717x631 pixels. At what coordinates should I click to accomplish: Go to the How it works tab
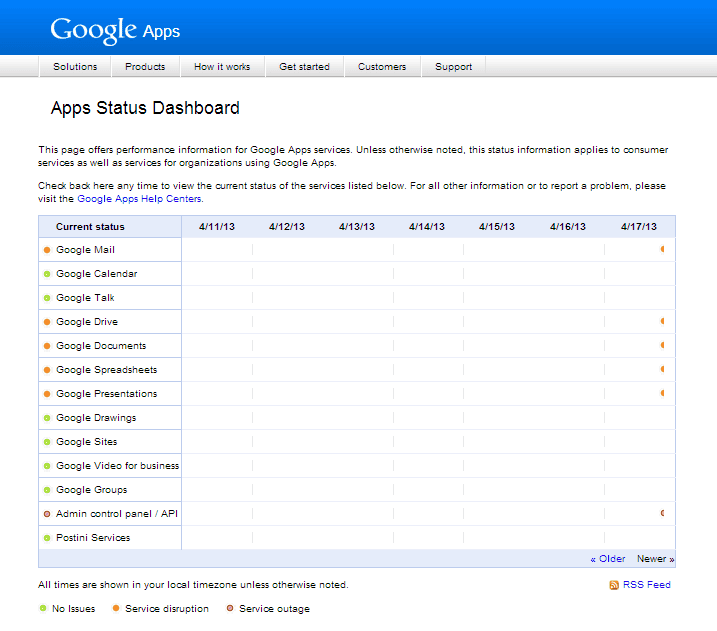[222, 67]
